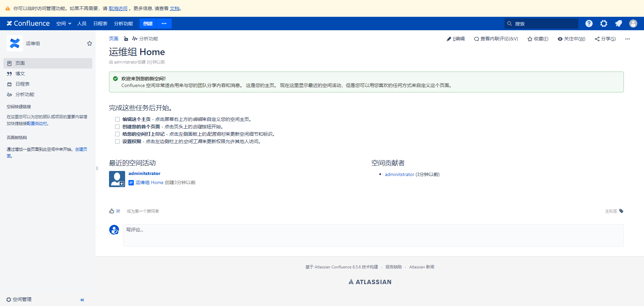This screenshot has height=306, width=644.
Task: Tick the 设置权限 task checkbox
Action: 117,141
